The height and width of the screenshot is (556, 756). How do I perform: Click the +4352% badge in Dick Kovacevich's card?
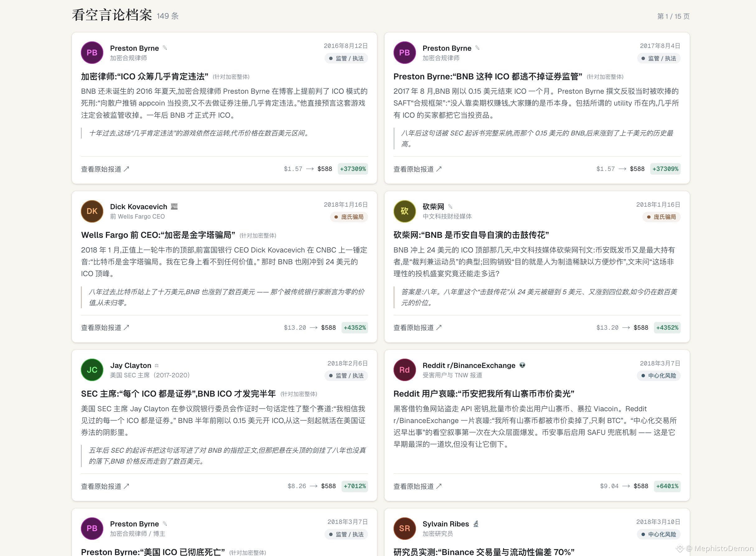[355, 327]
